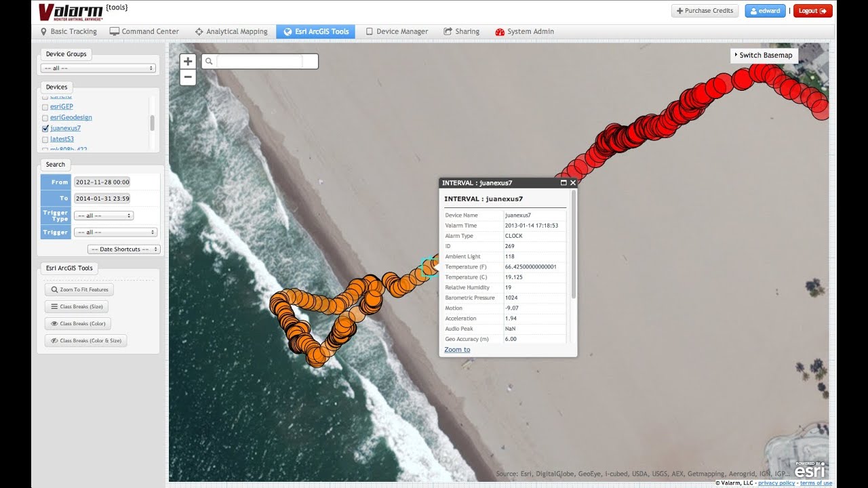Open the Date Shortcuts dropdown
Viewport: 868px width, 488px height.
click(125, 249)
